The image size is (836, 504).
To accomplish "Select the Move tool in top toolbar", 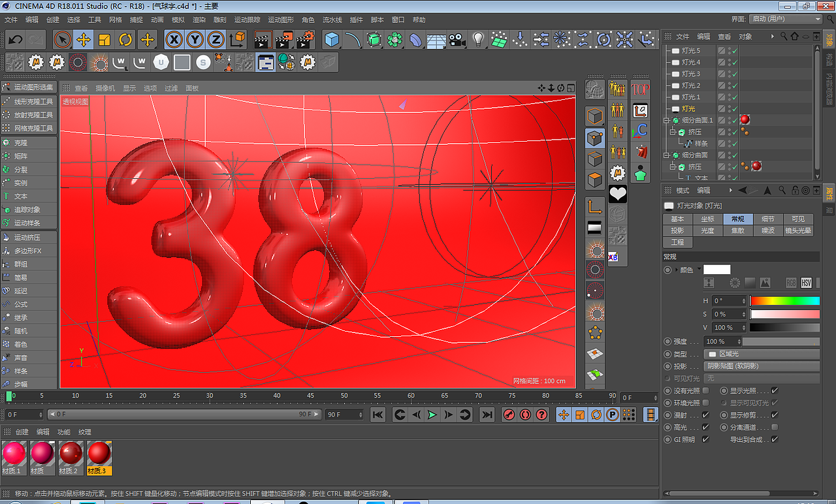I will point(84,40).
